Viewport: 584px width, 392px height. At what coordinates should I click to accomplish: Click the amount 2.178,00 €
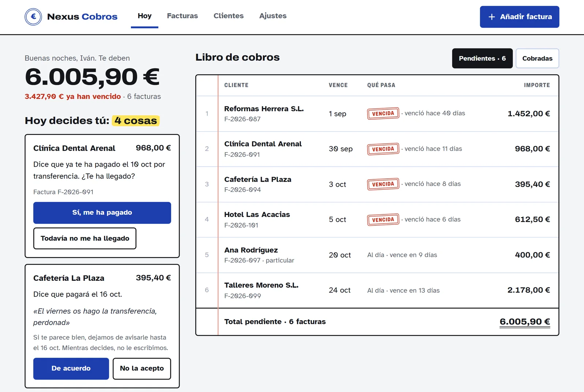[529, 290]
